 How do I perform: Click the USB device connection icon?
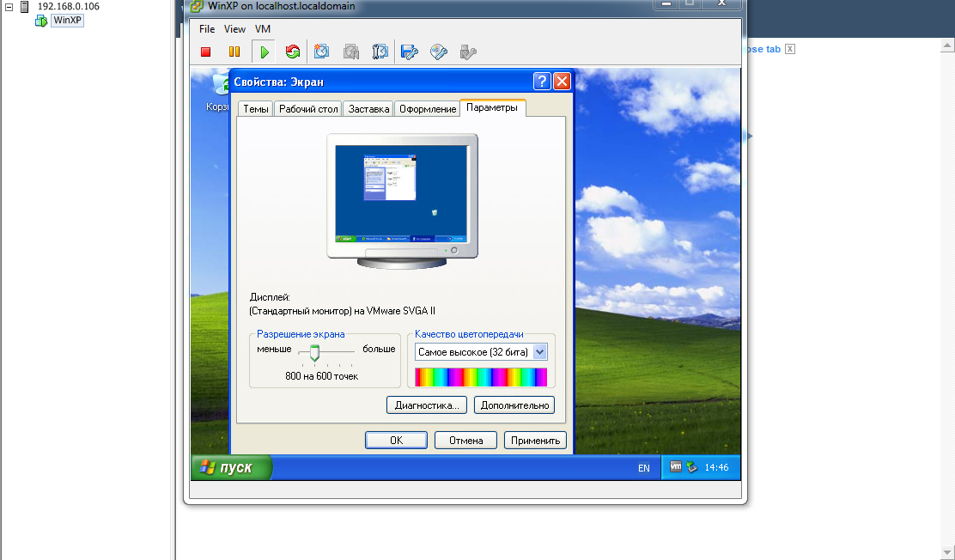[x=468, y=52]
